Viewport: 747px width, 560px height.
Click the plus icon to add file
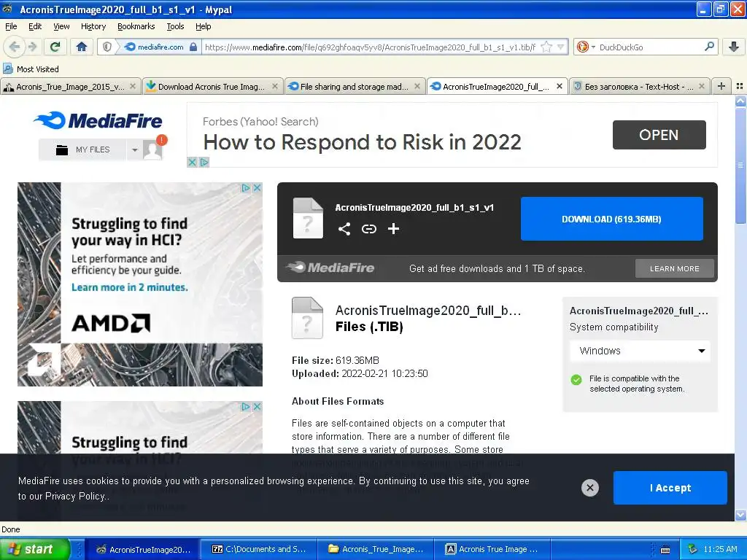393,229
